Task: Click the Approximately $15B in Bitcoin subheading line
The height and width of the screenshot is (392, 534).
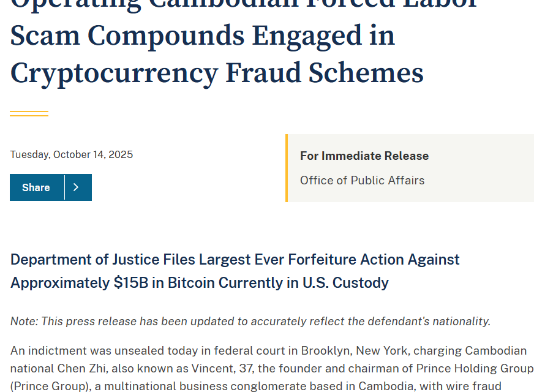Action: click(x=200, y=283)
